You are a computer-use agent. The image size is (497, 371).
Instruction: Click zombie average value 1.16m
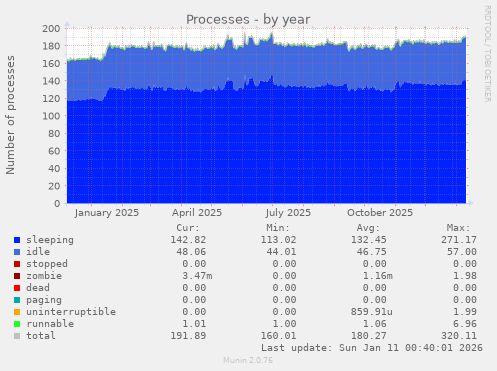coord(377,276)
